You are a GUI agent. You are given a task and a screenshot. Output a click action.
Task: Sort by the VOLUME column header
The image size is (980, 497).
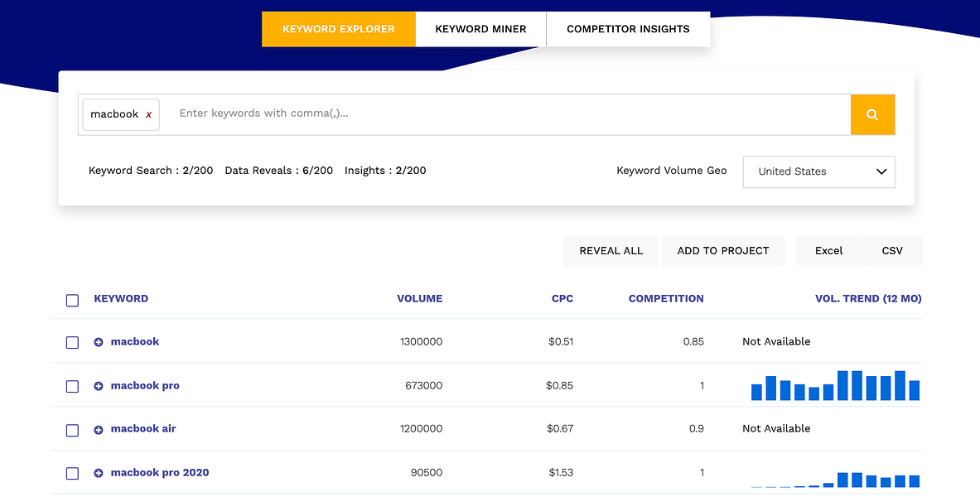[419, 298]
